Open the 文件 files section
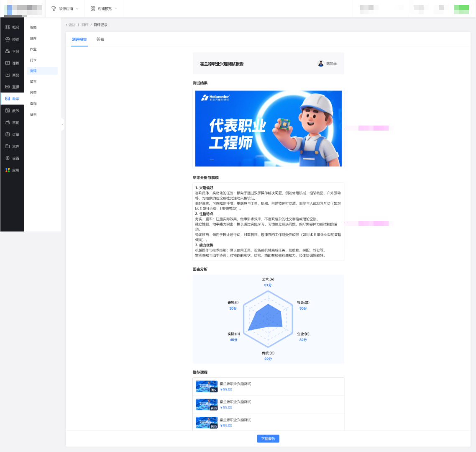Screen dimensions: 476x452 pos(12,146)
